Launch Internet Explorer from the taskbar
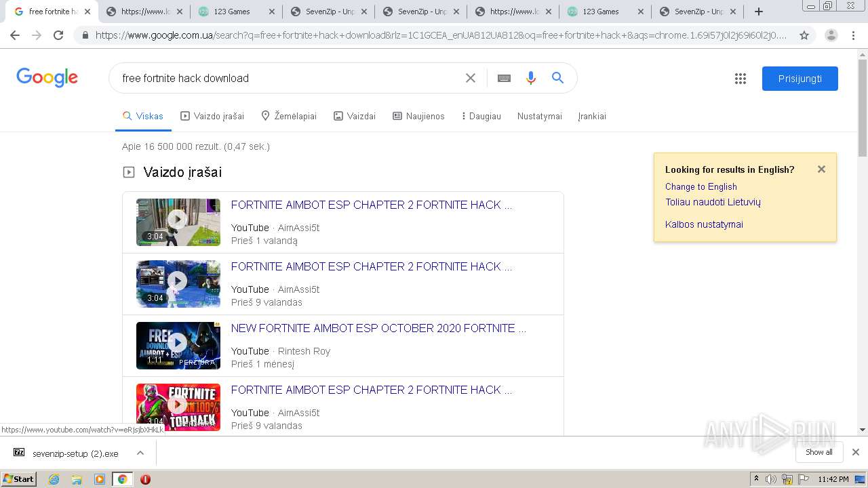868x488 pixels. click(x=54, y=479)
